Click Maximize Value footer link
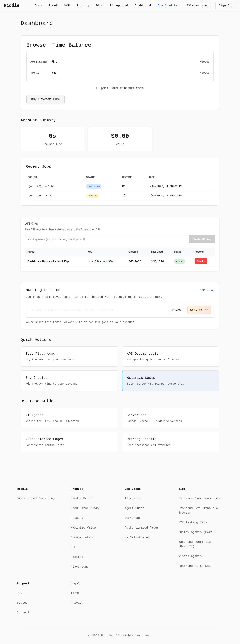 [x=83, y=528]
